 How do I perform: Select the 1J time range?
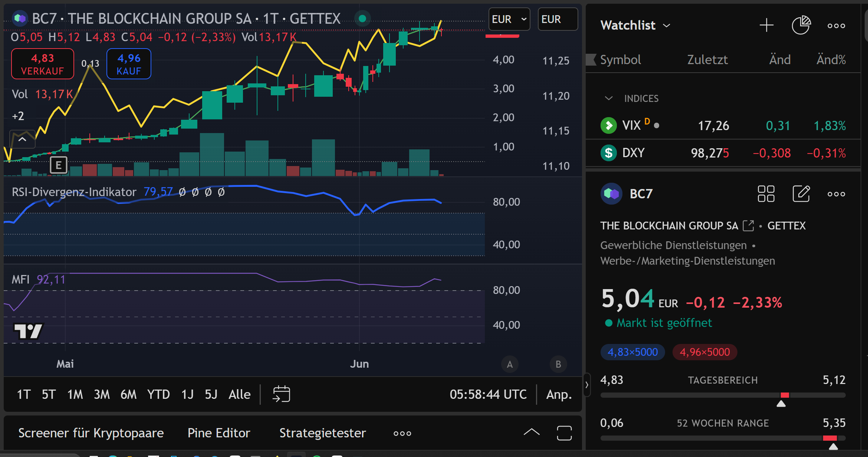click(187, 394)
